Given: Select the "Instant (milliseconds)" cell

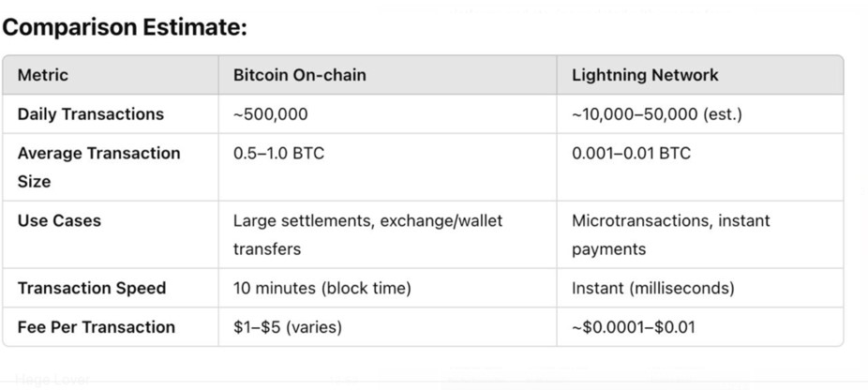Looking at the screenshot, I should 652,288.
